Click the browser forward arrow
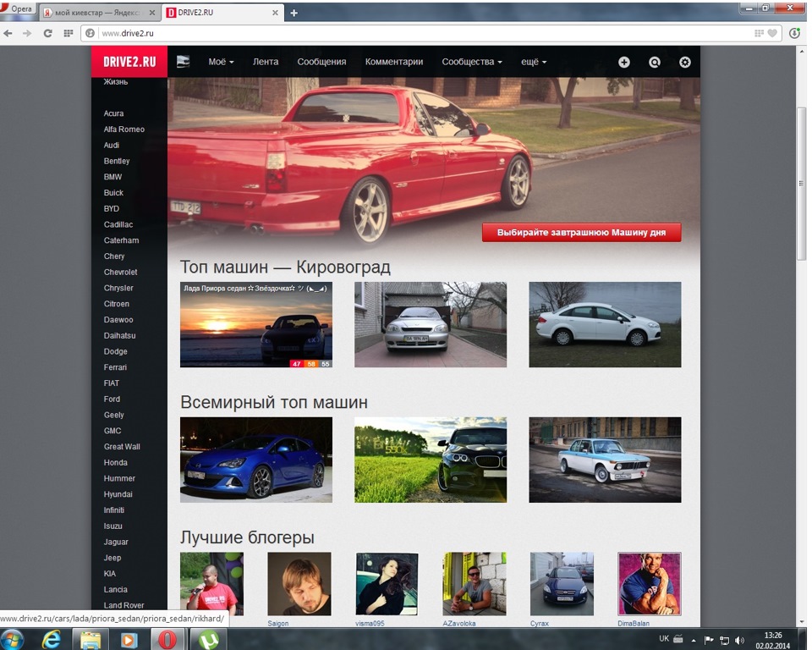 click(27, 33)
